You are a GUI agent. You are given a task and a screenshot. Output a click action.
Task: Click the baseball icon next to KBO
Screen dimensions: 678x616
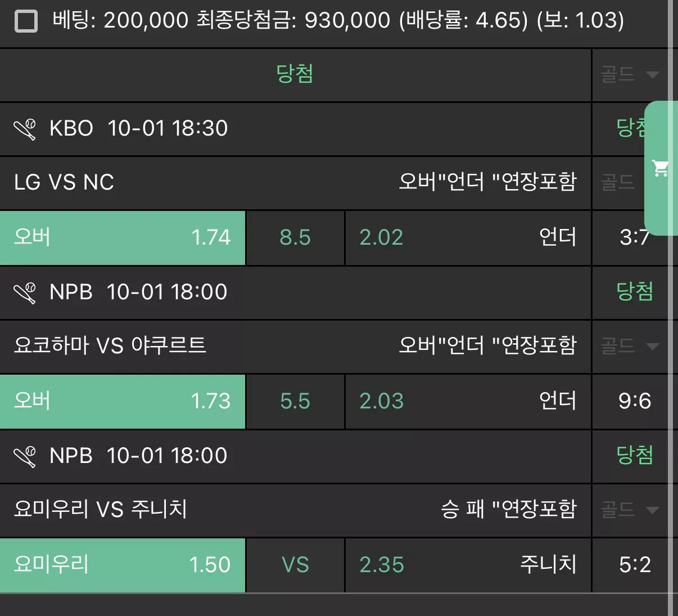[25, 129]
